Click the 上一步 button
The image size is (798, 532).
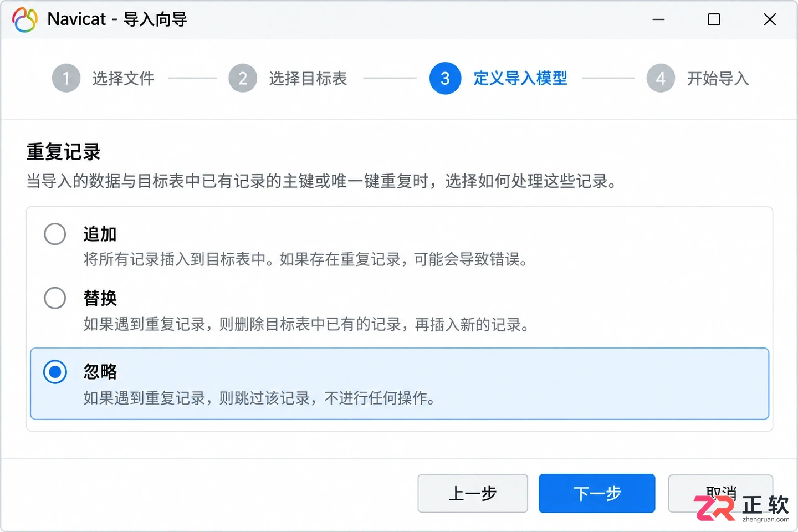(473, 493)
